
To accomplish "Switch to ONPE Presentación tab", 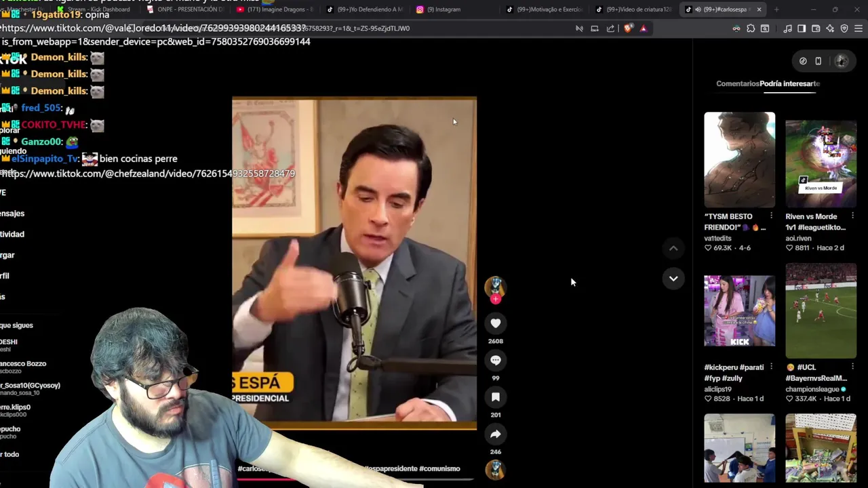I will coord(185,9).
